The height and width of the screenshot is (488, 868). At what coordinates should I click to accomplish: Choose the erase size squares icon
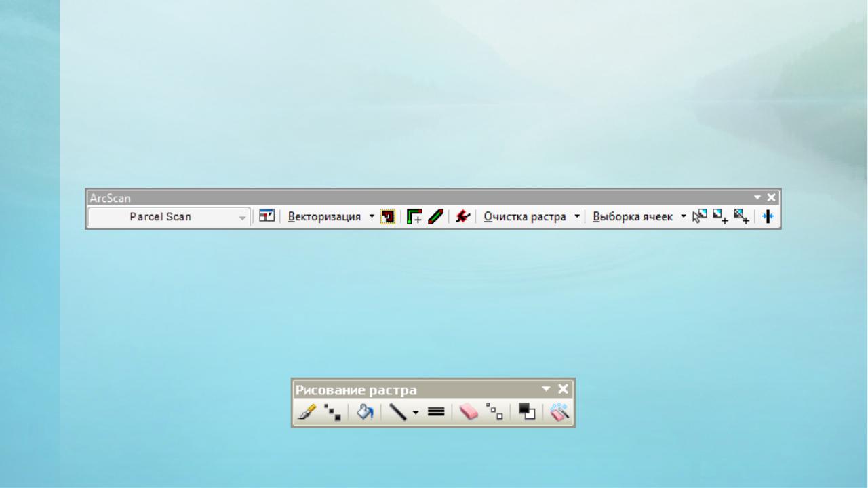point(494,411)
